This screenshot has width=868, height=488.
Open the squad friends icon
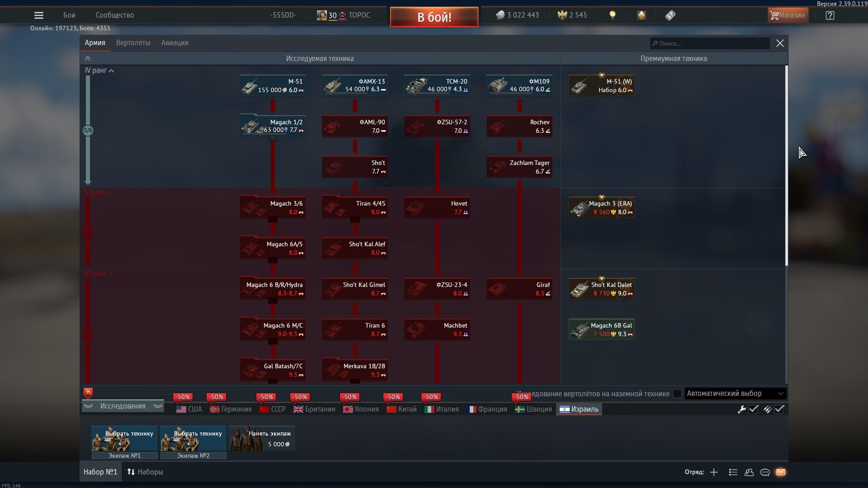[x=749, y=472]
